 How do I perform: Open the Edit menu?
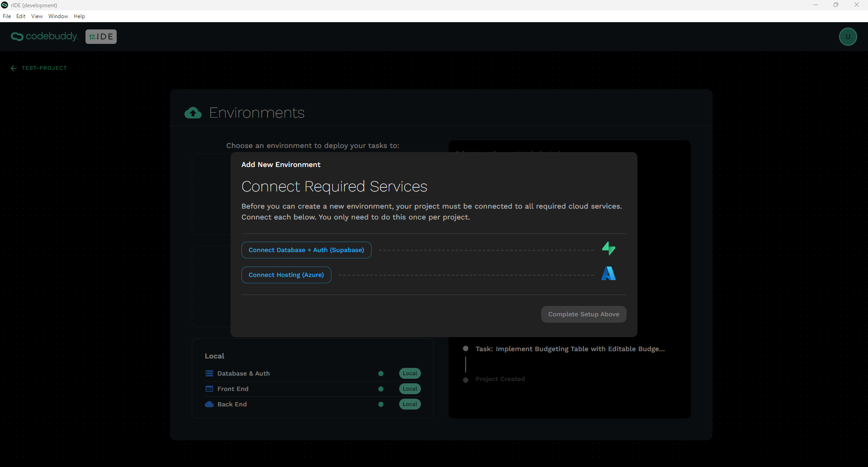[x=21, y=16]
